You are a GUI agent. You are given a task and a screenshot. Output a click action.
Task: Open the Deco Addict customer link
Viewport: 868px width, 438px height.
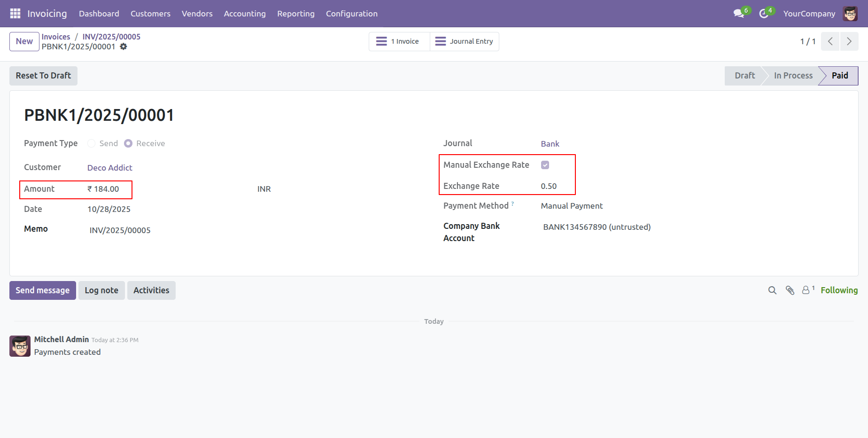110,168
